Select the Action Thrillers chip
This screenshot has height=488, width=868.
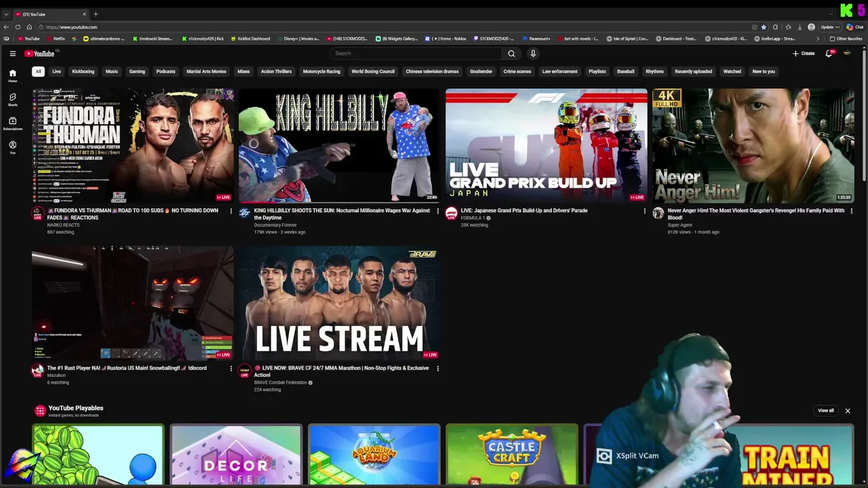pyautogui.click(x=276, y=71)
